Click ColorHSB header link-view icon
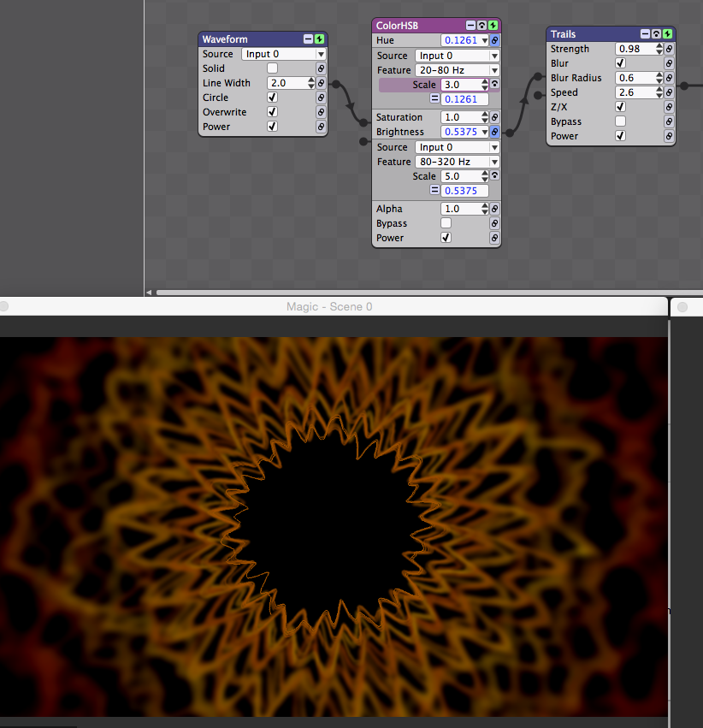The height and width of the screenshot is (728, 703). point(481,26)
